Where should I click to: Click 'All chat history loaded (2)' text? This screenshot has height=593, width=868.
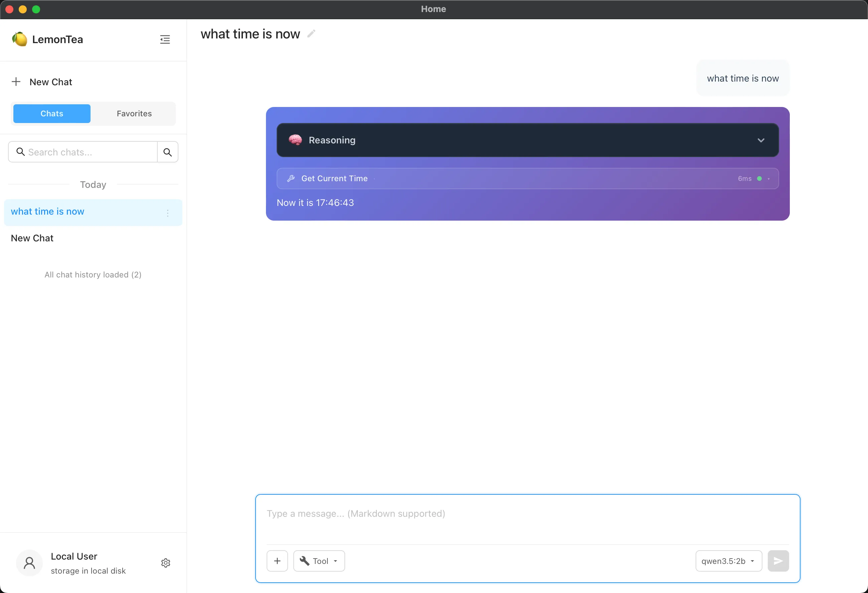click(93, 275)
